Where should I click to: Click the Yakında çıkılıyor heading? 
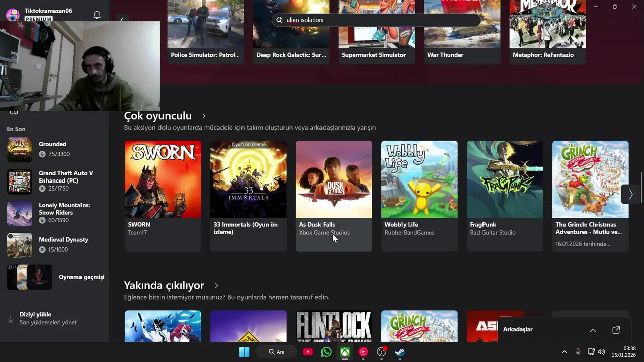[x=164, y=286]
